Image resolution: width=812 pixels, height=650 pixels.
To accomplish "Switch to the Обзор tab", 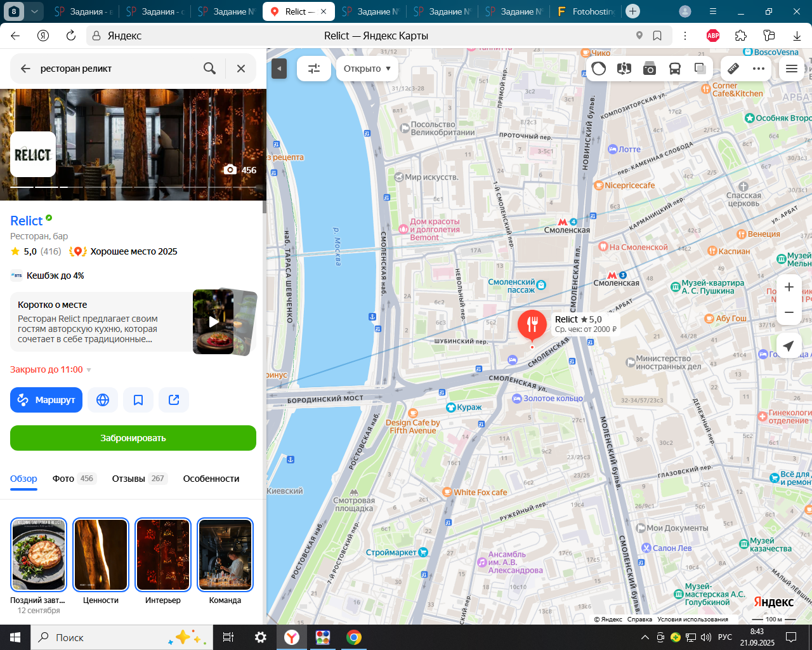I will click(23, 479).
